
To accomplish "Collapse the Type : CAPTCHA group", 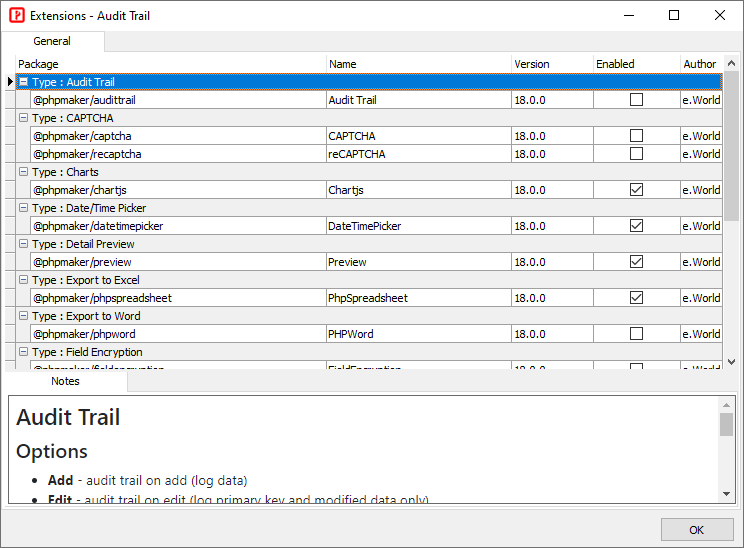I will (x=23, y=118).
